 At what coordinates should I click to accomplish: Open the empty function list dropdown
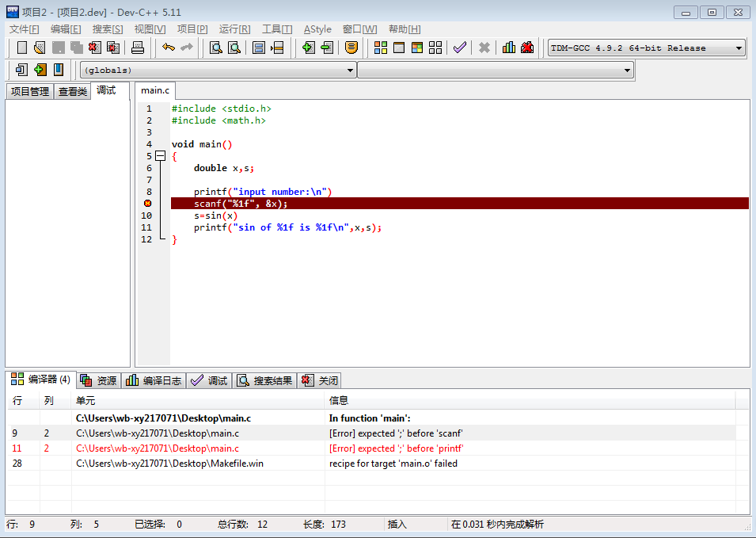(496, 70)
